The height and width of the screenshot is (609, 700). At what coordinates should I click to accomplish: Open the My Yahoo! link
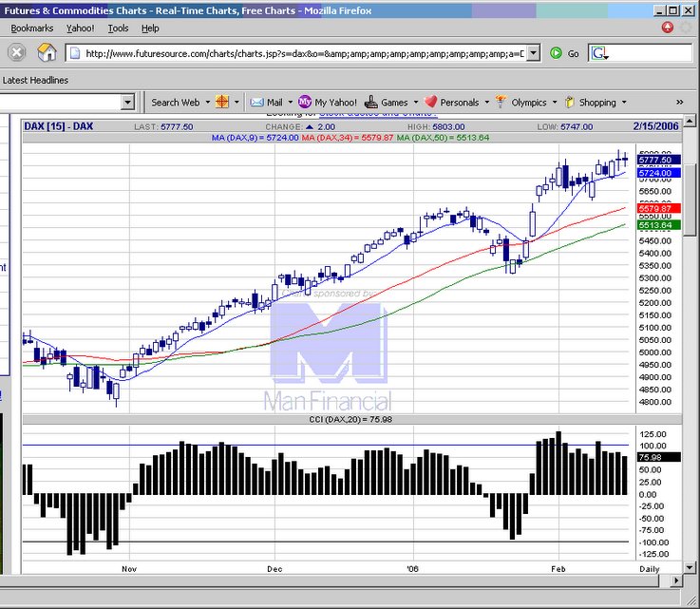pos(335,103)
